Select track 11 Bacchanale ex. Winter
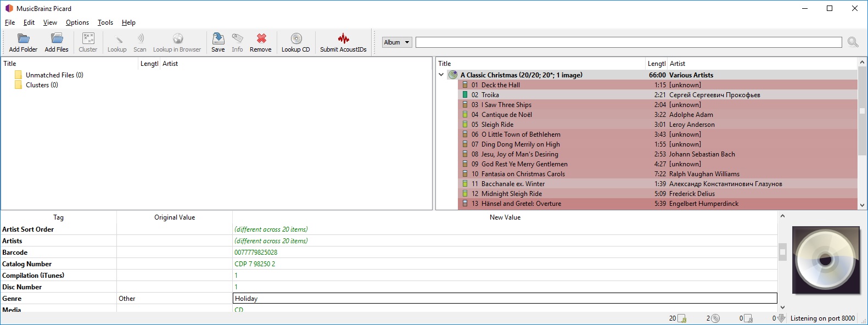This screenshot has width=868, height=325. [658, 183]
